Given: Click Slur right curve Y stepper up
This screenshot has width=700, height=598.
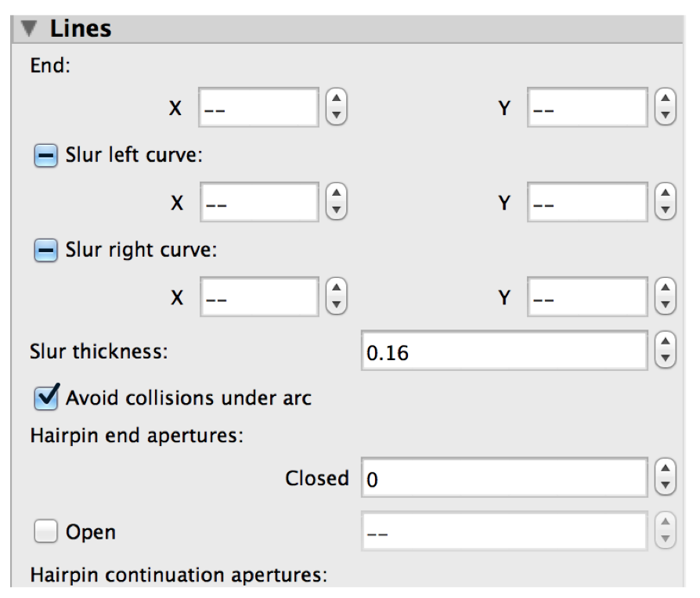Looking at the screenshot, I should 665,292.
